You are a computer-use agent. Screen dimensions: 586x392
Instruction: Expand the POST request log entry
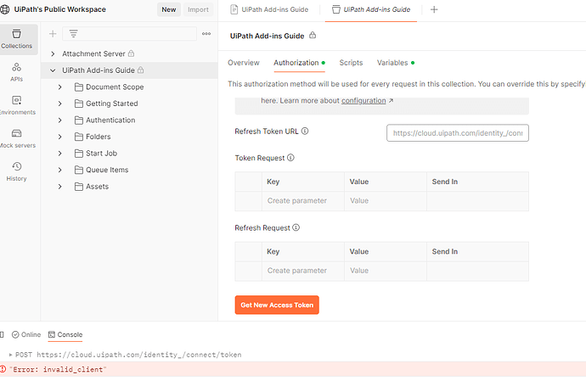point(10,355)
